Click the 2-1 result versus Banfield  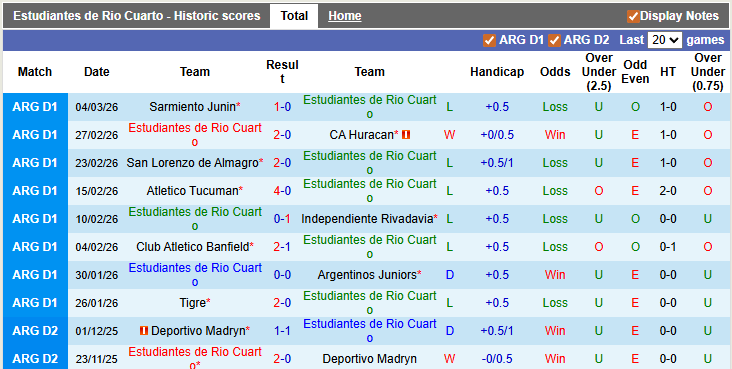pyautogui.click(x=282, y=247)
